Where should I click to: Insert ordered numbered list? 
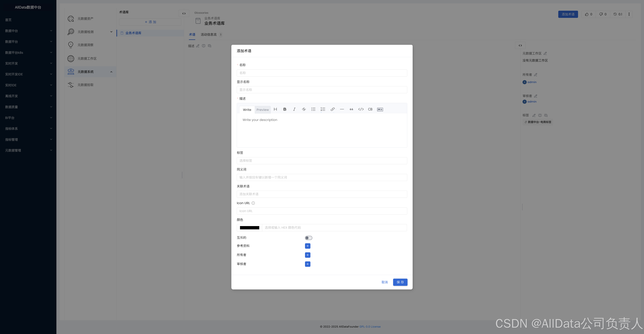323,109
